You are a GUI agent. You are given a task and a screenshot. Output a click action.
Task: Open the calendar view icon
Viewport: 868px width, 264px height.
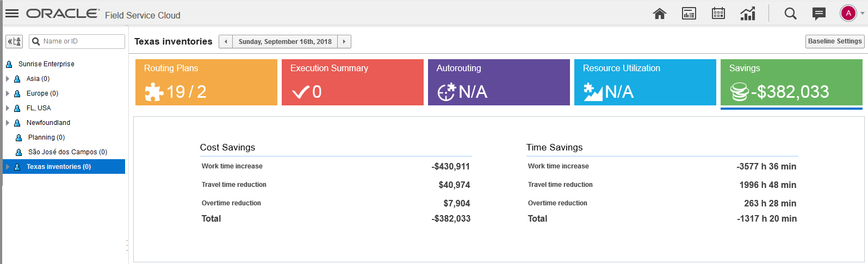pos(718,14)
